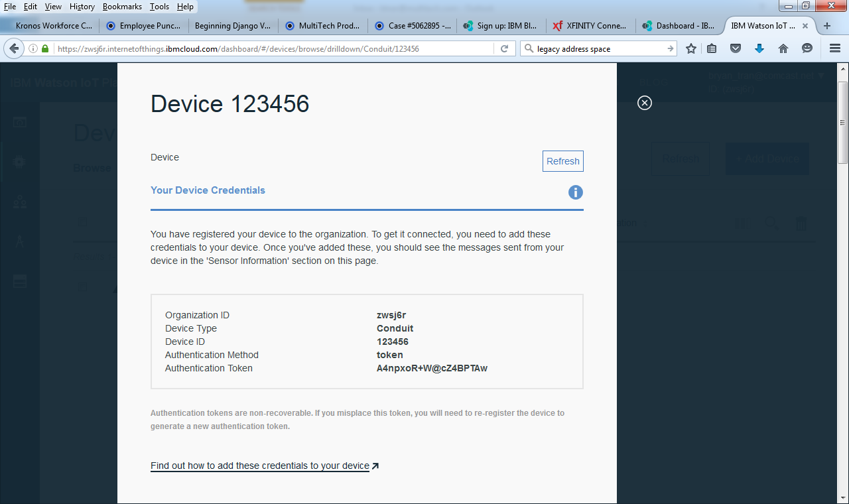Open the Firefox downloads arrow
Screen dimensions: 849x504
[x=759, y=48]
